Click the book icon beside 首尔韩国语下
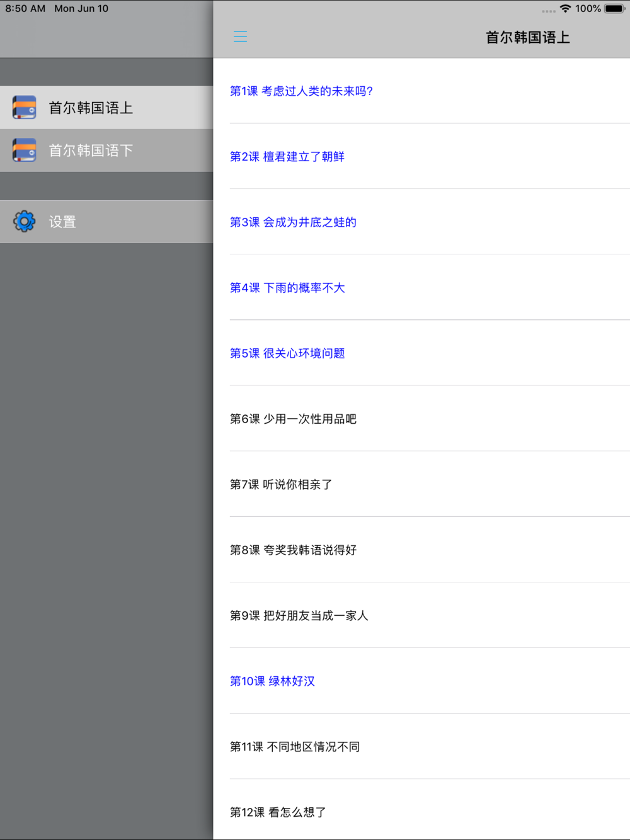 tap(24, 150)
